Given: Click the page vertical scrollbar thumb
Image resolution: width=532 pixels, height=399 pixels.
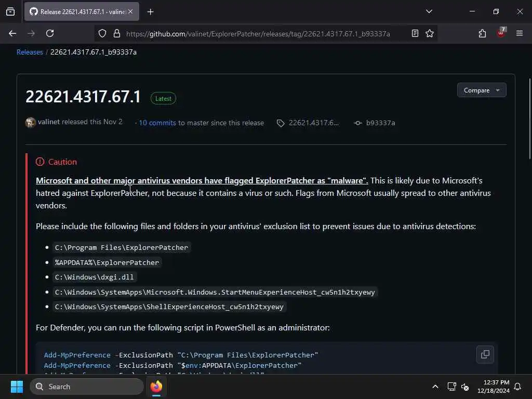Looking at the screenshot, I should [530, 119].
